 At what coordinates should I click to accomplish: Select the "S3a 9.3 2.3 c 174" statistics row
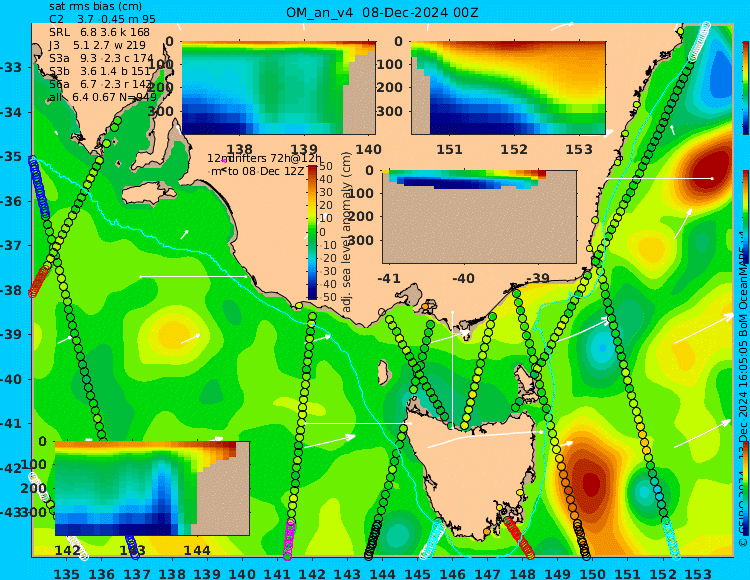101,58
